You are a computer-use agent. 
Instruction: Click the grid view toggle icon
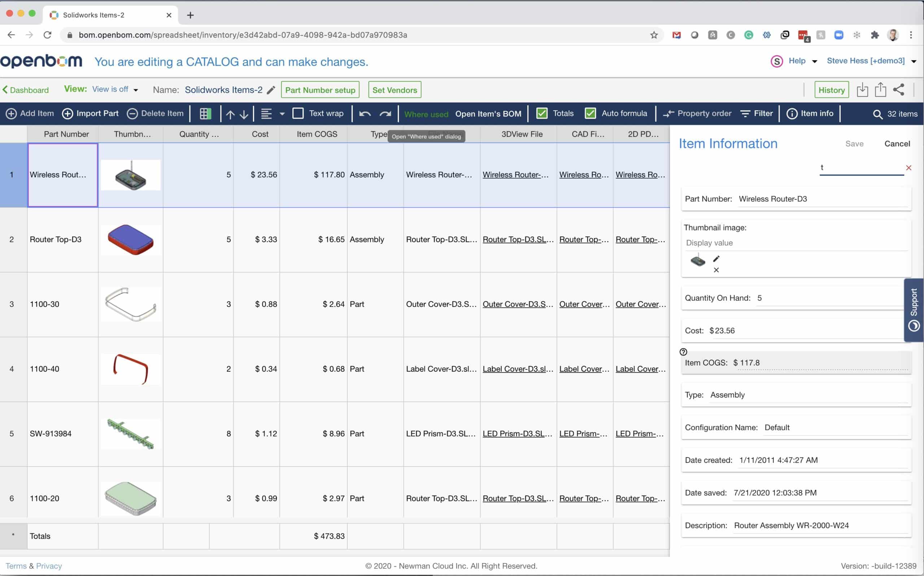coord(205,114)
